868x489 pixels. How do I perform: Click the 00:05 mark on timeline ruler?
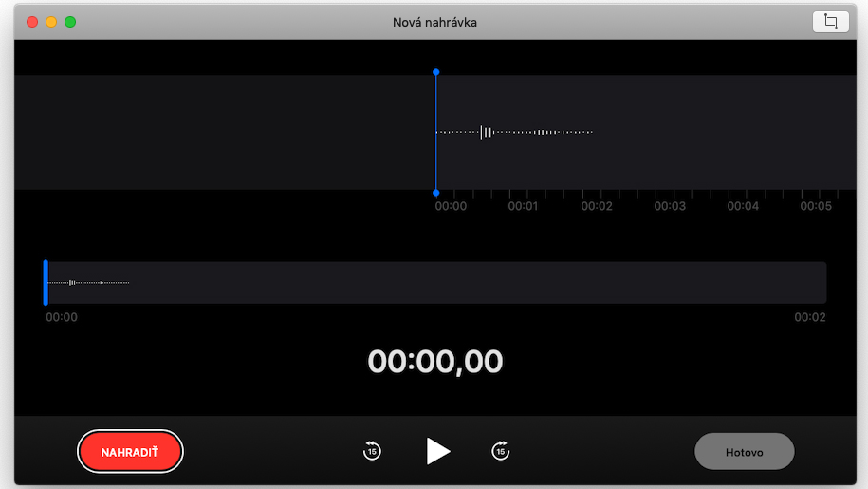click(816, 206)
